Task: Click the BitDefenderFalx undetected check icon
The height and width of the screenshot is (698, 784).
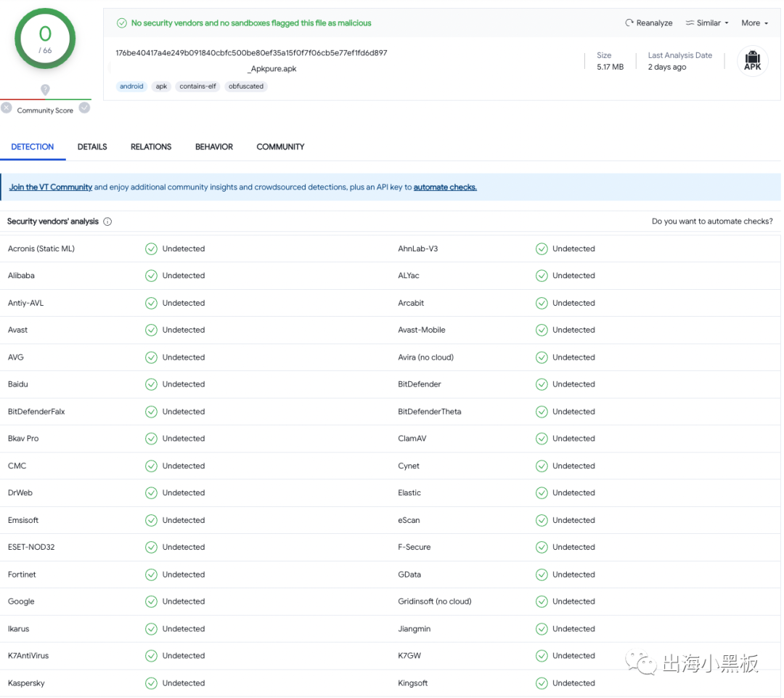Action: (x=151, y=412)
